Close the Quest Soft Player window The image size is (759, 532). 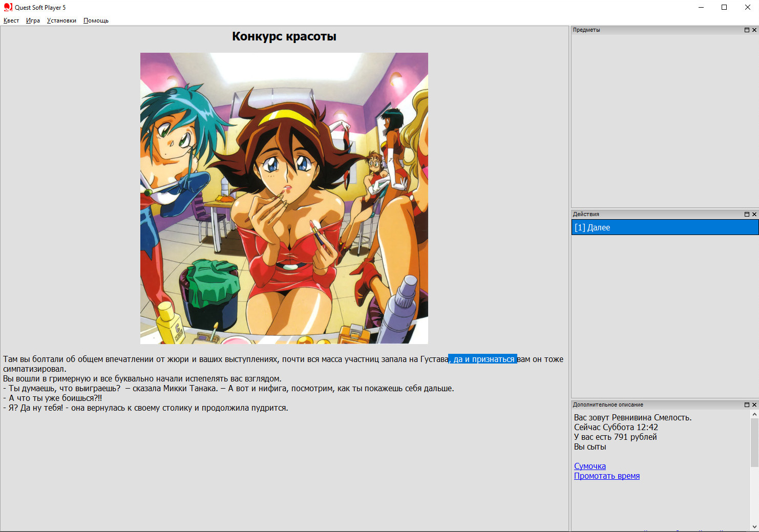(x=748, y=7)
